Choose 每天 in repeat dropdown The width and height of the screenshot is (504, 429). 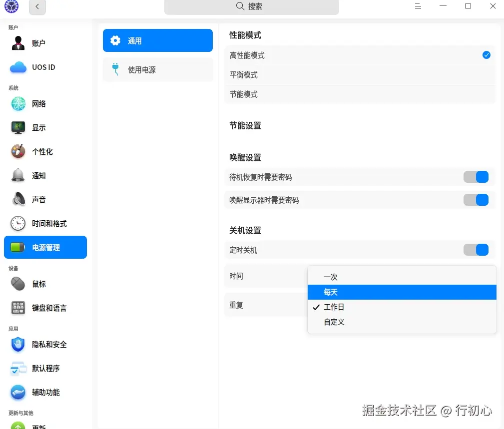click(402, 292)
